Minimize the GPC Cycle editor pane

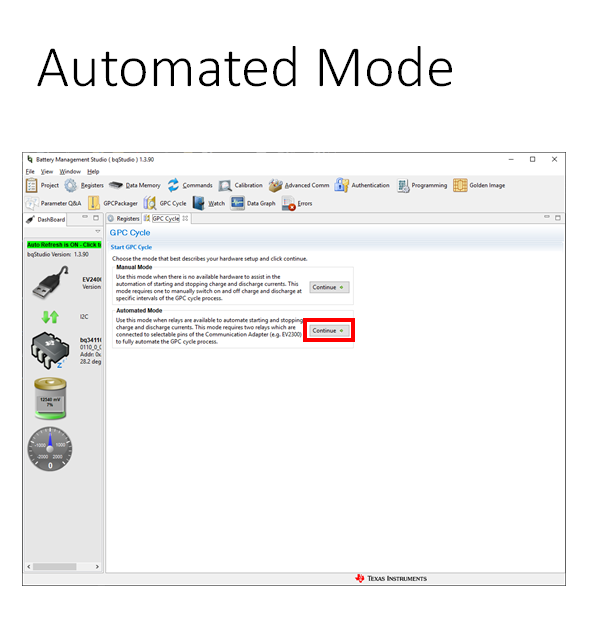tap(547, 217)
